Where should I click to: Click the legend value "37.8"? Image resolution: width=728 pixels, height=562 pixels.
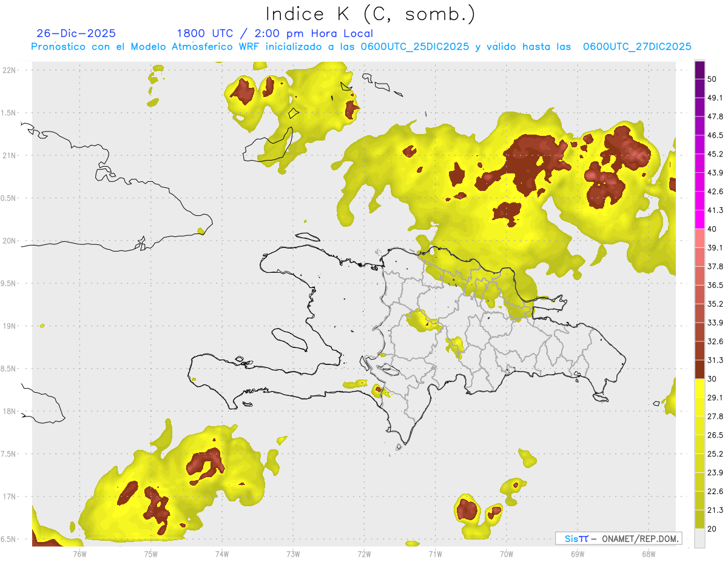click(x=715, y=266)
